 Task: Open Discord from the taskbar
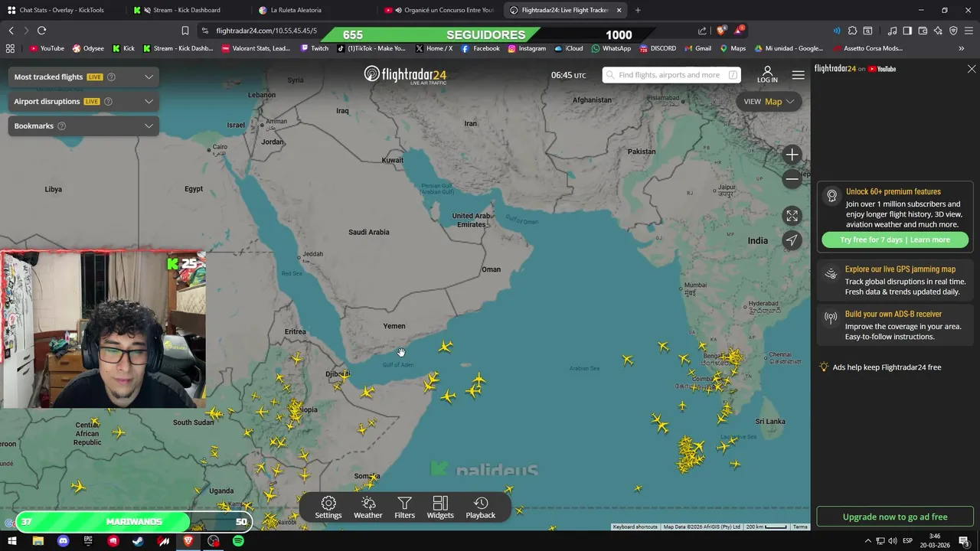(x=63, y=541)
